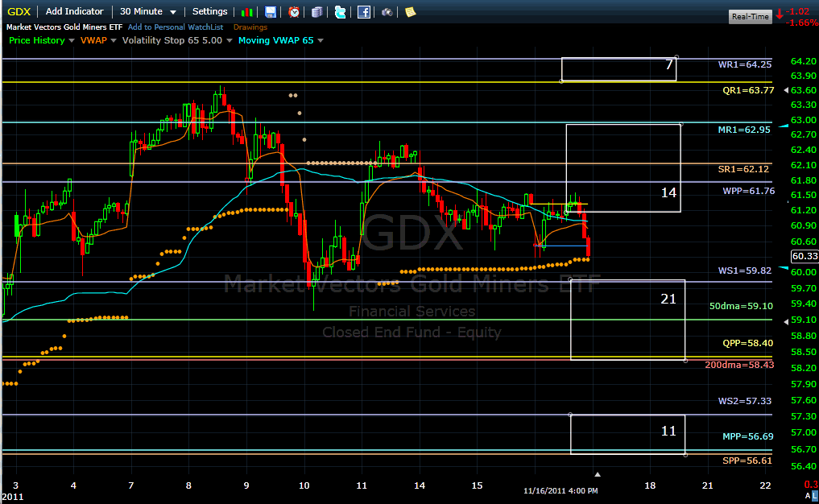Image resolution: width=819 pixels, height=504 pixels.
Task: Click the -1.66% percent change value
Action: [802, 23]
